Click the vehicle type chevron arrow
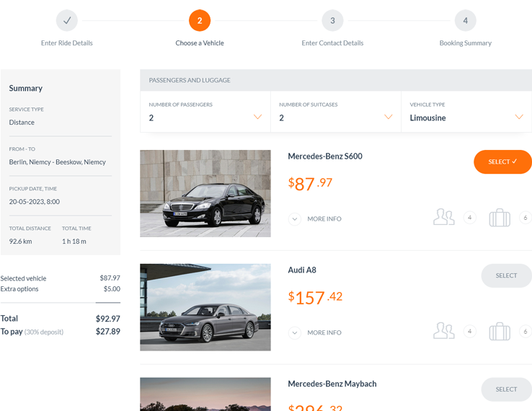 pos(519,117)
